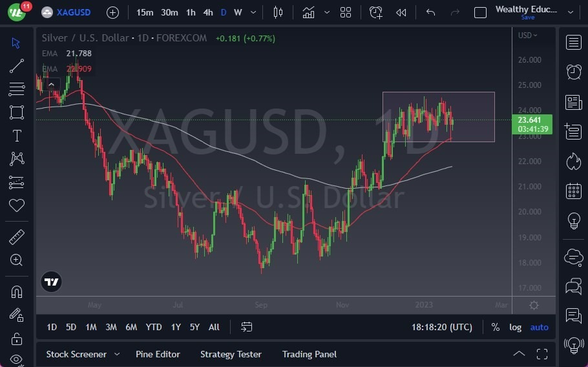The height and width of the screenshot is (367, 588).
Task: Open the ideas stream comment panel
Action: (573, 316)
